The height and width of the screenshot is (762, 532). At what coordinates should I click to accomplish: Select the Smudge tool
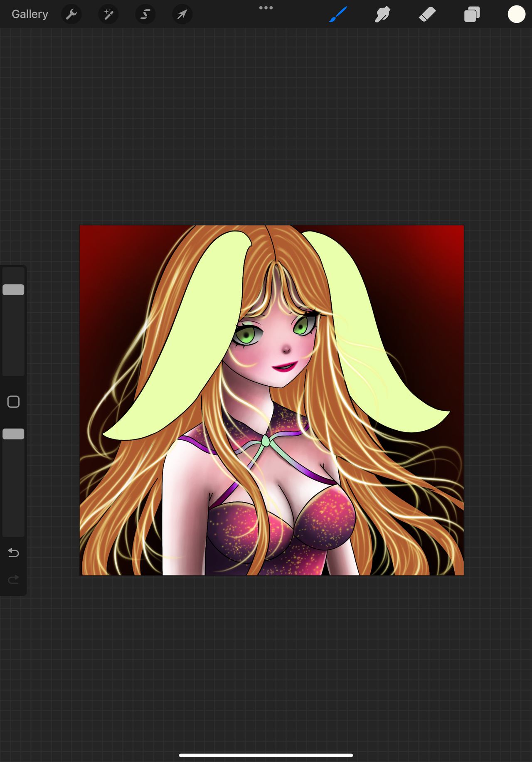tap(382, 14)
